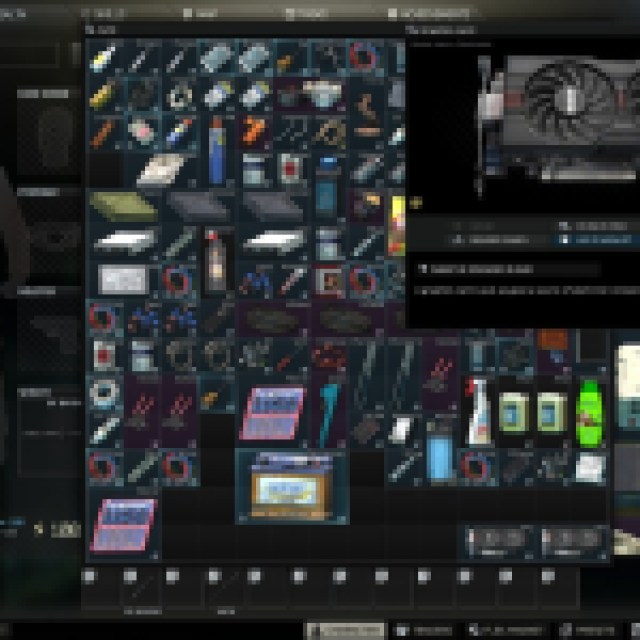Image resolution: width=640 pixels, height=640 pixels.
Task: Click the beige flat item in stash
Action: click(162, 170)
